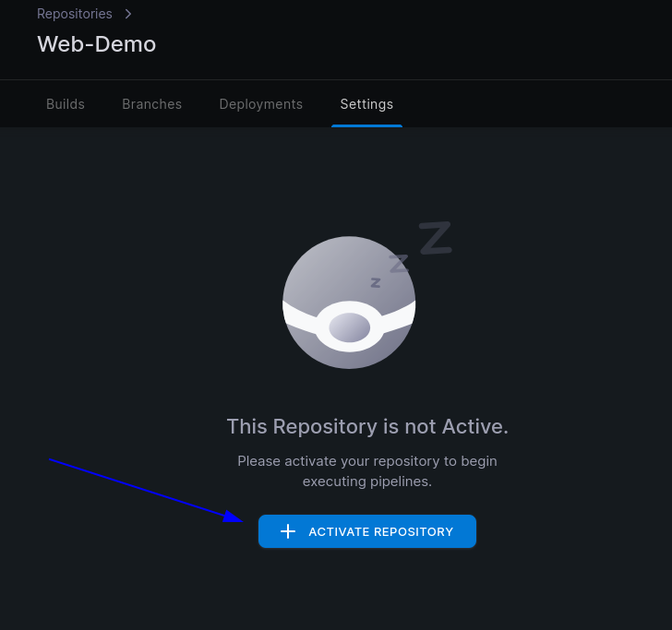Switch to the Builds tab

click(x=66, y=104)
